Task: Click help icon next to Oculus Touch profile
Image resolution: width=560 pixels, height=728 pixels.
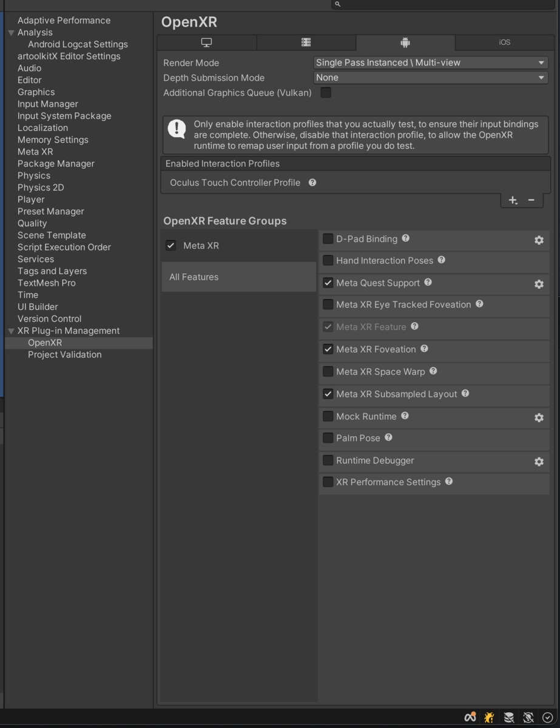Action: [312, 183]
